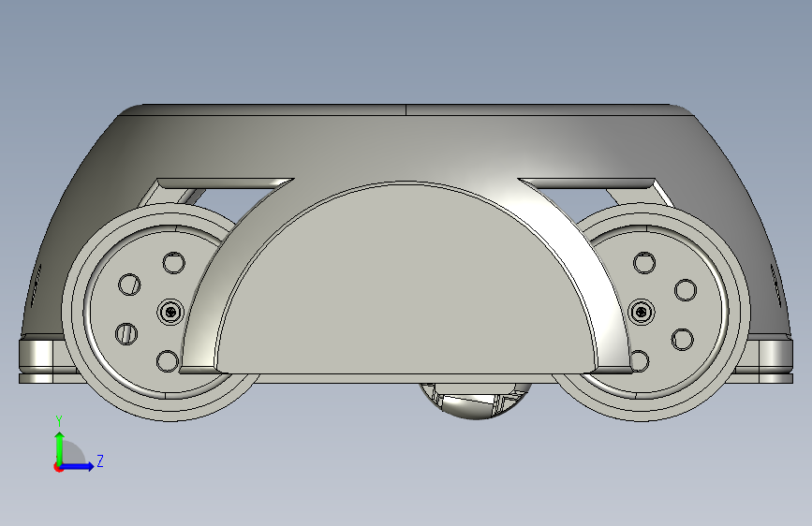Viewport: 812px width, 526px height.
Task: Select the right wheel's center hub screw
Action: pyautogui.click(x=642, y=313)
